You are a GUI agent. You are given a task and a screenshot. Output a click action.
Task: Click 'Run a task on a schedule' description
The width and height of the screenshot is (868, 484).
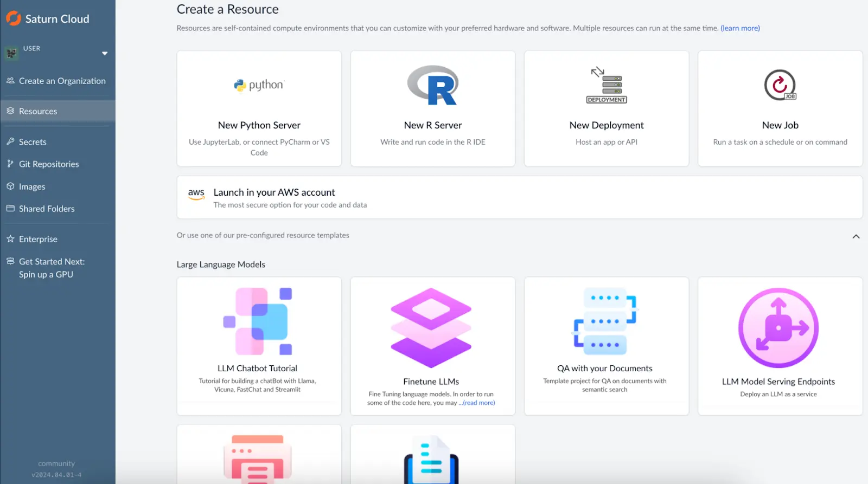point(780,142)
